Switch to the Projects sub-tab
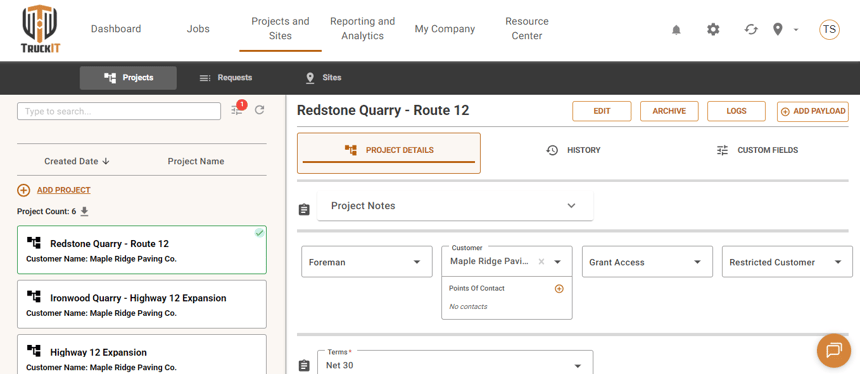860x374 pixels. (128, 78)
